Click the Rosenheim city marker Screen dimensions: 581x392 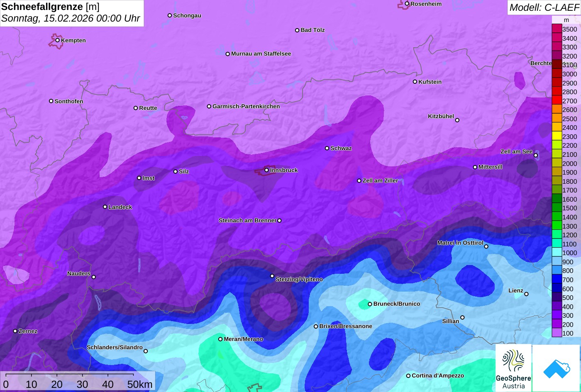(x=407, y=4)
